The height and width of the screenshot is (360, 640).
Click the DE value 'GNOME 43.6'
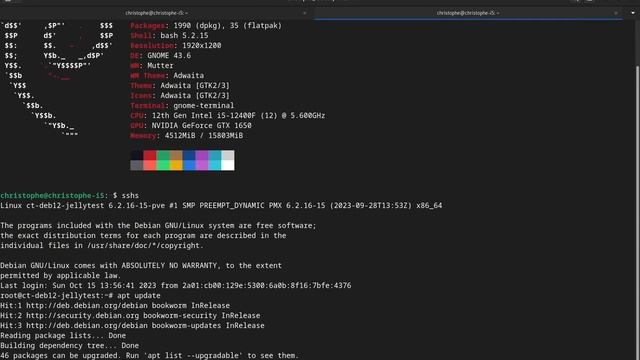pos(169,56)
